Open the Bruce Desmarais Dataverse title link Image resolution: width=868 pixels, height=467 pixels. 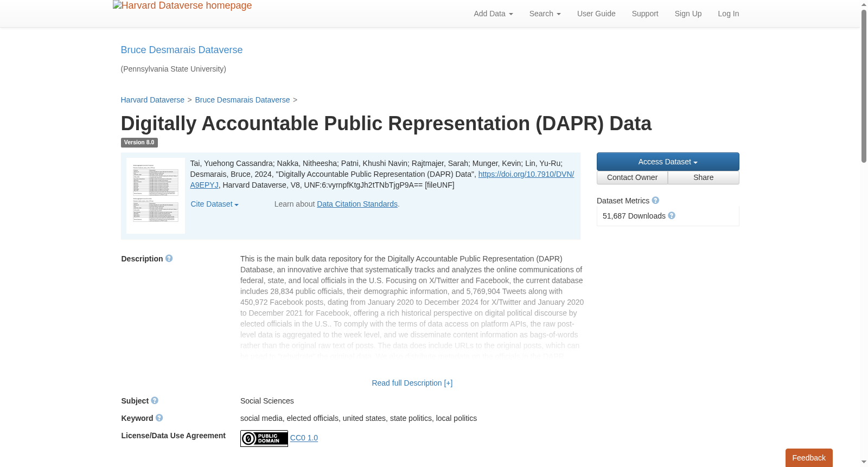pos(182,50)
